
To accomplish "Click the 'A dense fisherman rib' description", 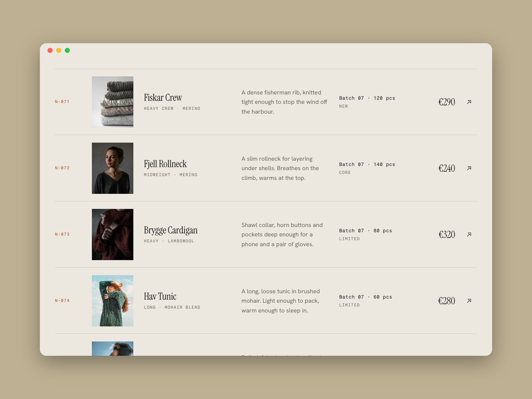I will pos(284,102).
